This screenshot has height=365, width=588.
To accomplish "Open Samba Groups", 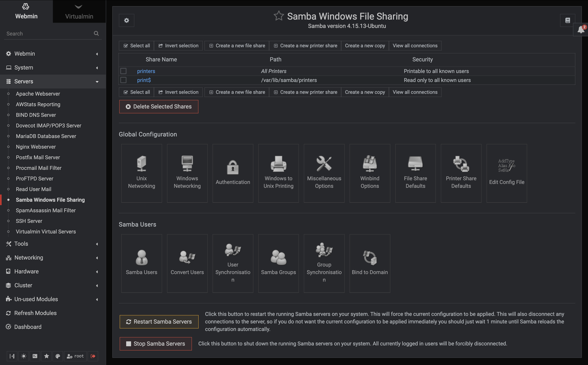I will point(278,263).
